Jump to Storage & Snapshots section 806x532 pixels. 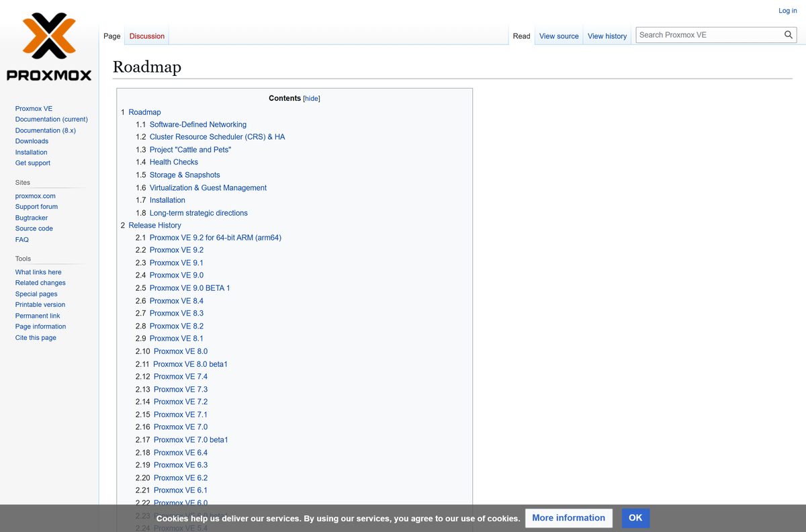tap(185, 175)
